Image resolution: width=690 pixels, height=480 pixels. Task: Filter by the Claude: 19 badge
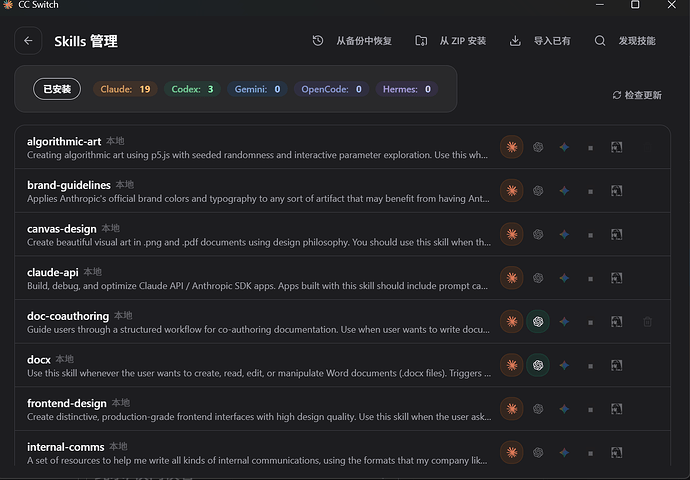(x=125, y=89)
